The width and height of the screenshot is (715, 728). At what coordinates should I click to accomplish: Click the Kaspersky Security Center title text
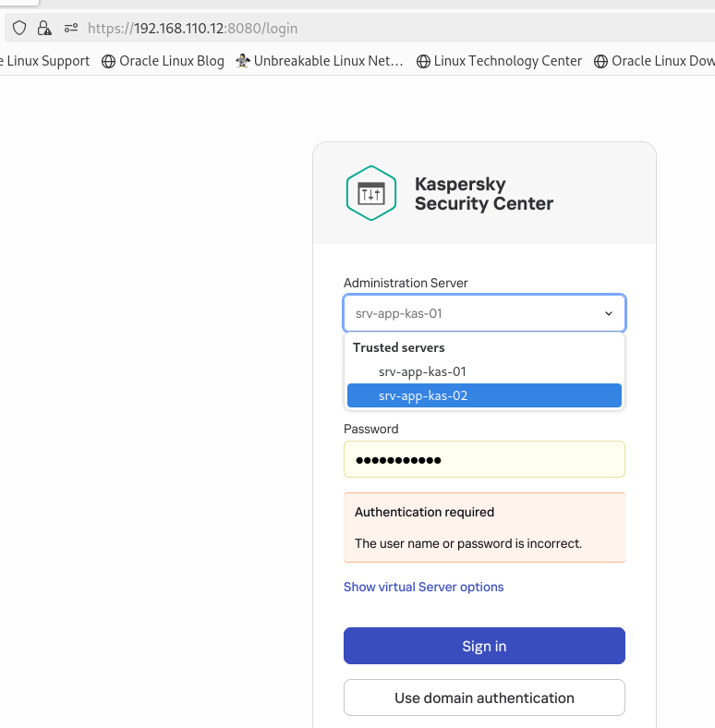(484, 194)
